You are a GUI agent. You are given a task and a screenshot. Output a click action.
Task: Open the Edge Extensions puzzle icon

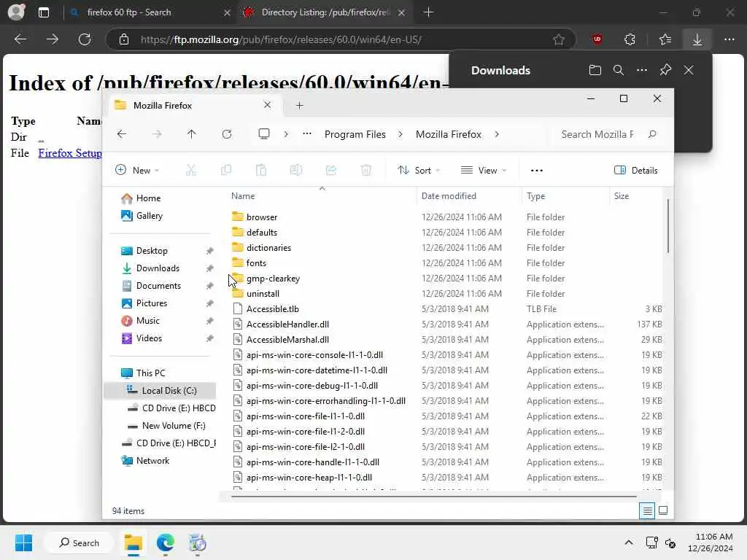(630, 39)
